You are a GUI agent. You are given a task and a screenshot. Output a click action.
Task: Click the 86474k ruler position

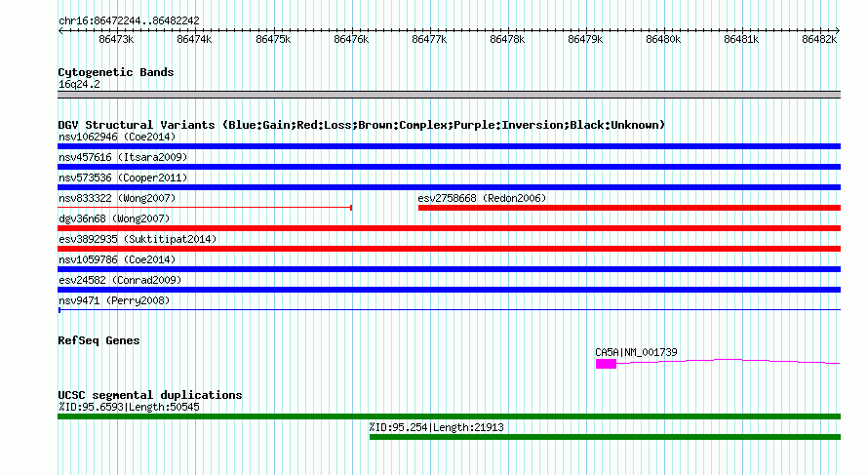tap(194, 39)
